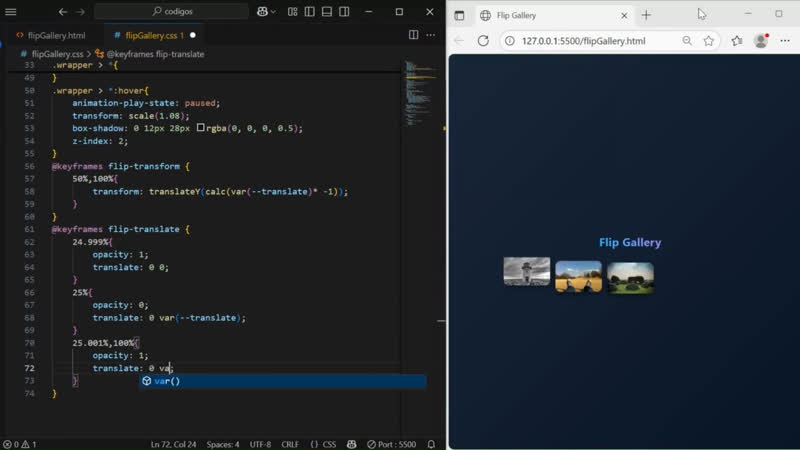This screenshot has height=450, width=800.
Task: Split the editor to the right
Action: click(414, 35)
